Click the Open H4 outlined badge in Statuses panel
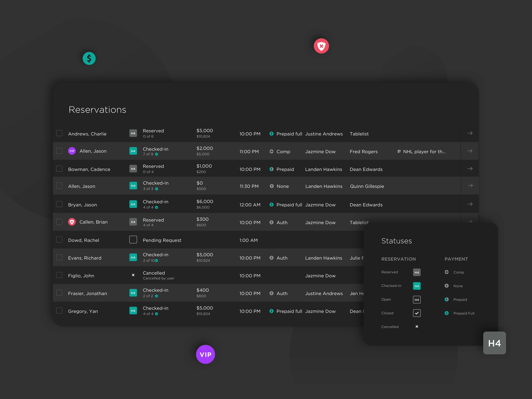 point(417,300)
